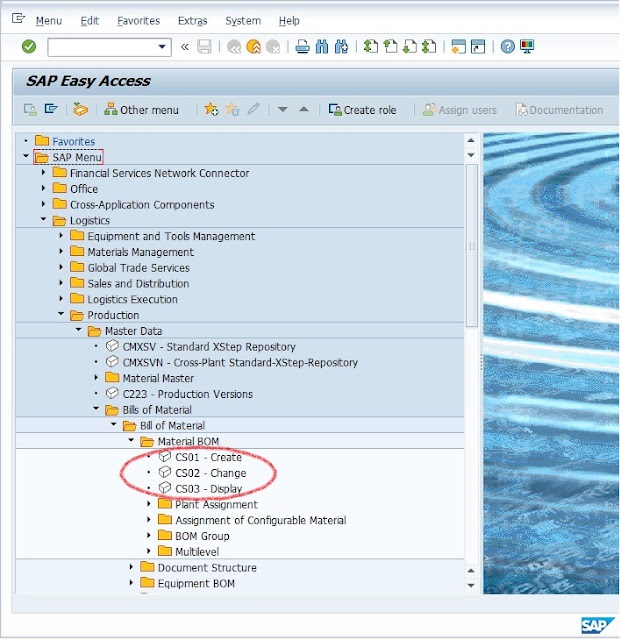This screenshot has height=640, width=621.
Task: Click the green Enter checkmark icon
Action: [x=29, y=47]
